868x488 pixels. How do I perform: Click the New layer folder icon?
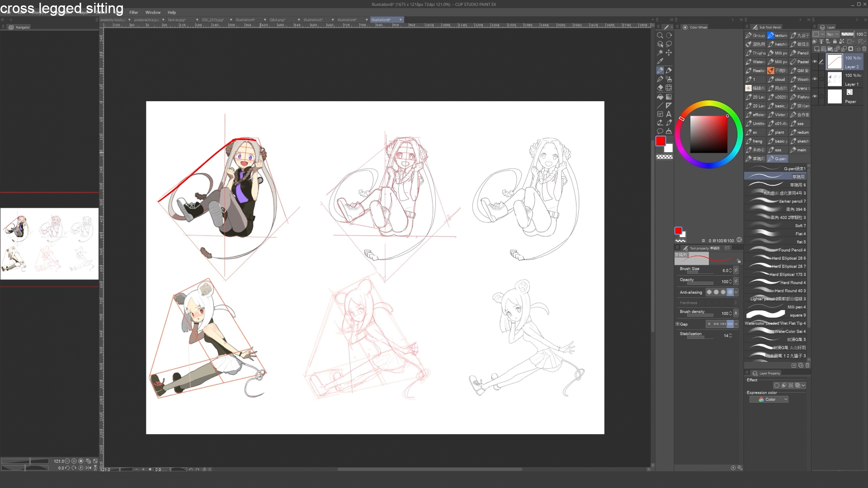point(830,49)
